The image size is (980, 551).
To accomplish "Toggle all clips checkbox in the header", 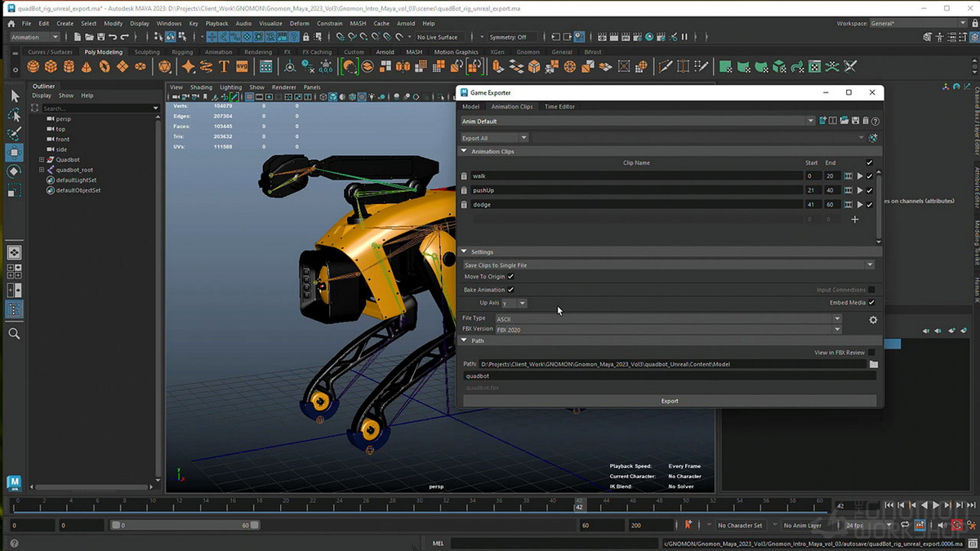I will tap(870, 162).
